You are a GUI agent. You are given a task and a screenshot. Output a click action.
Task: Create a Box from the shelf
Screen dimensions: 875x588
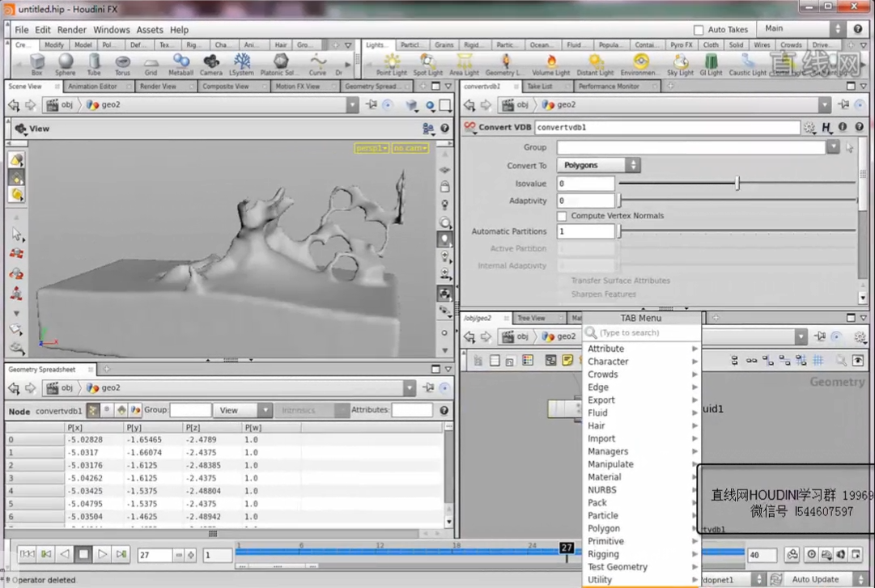(x=37, y=64)
